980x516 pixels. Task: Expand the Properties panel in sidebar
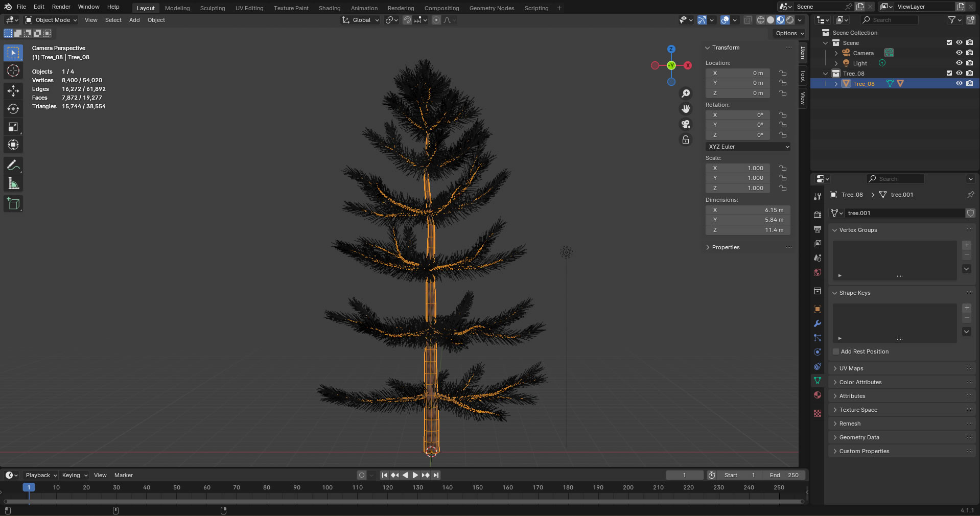[x=726, y=247]
